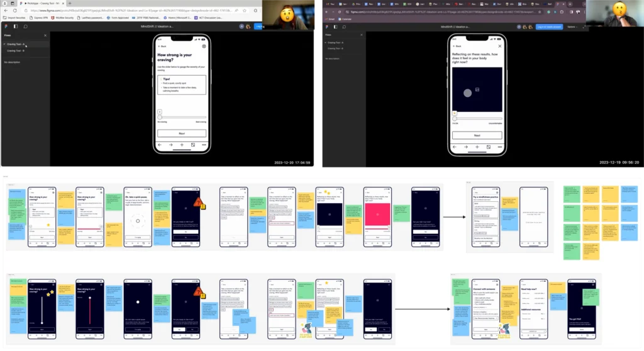
Task: Tap the plus icon in left phone's bottom bar
Action: (182, 145)
